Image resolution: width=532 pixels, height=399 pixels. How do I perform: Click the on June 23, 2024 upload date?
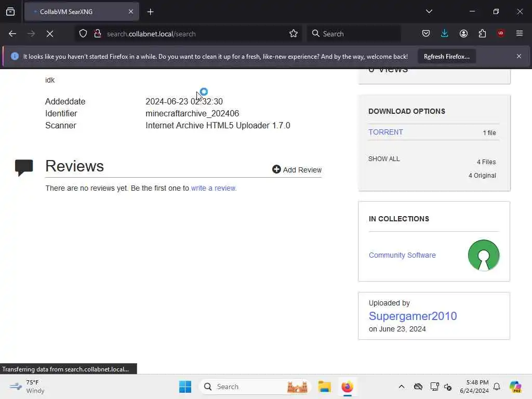[397, 329]
